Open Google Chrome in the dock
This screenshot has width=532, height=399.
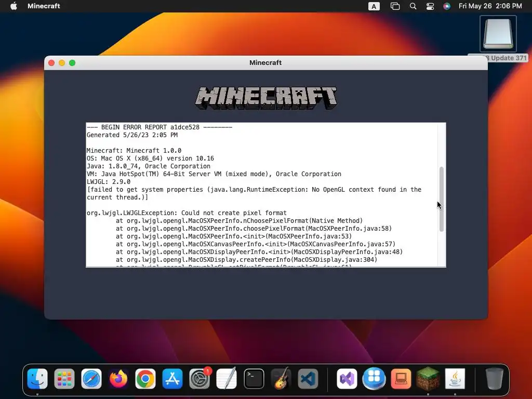coord(145,379)
